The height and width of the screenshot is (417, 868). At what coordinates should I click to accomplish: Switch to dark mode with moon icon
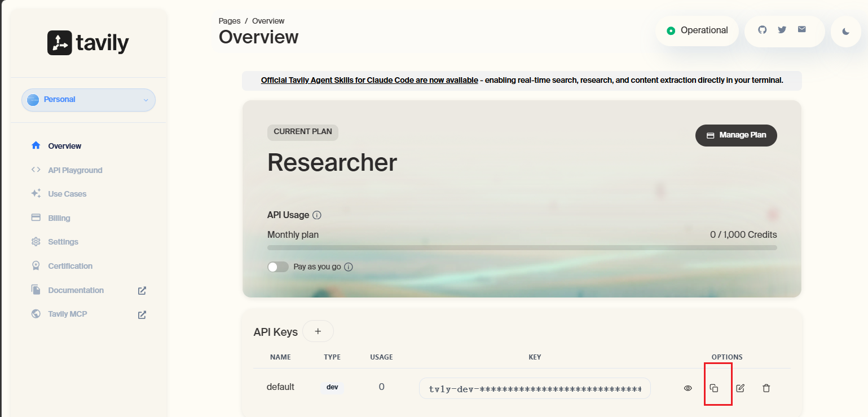point(845,32)
